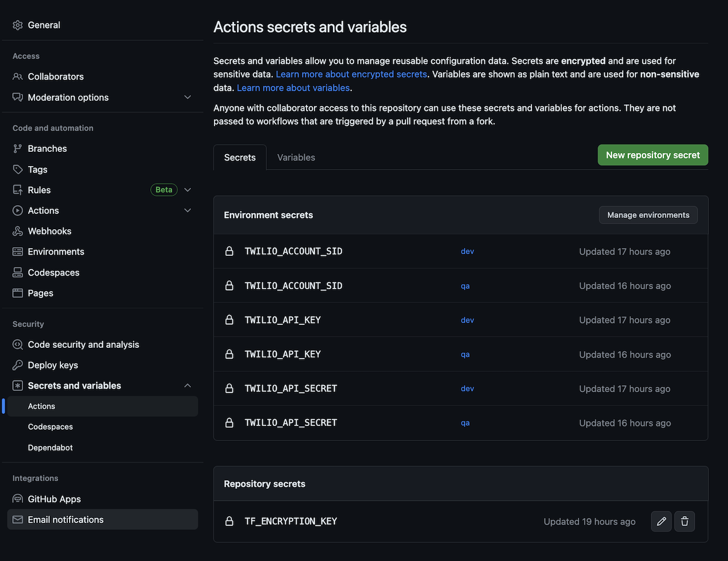Viewport: 728px width, 561px height.
Task: Click the Deploy keys key icon
Action: click(x=18, y=365)
